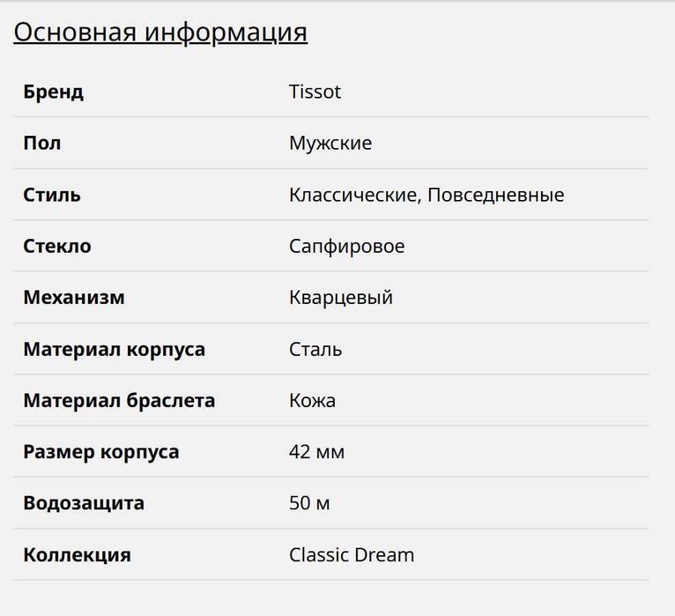Select the "50 м" water resistance value
Viewport: 675px width, 616px height.
pyautogui.click(x=309, y=503)
